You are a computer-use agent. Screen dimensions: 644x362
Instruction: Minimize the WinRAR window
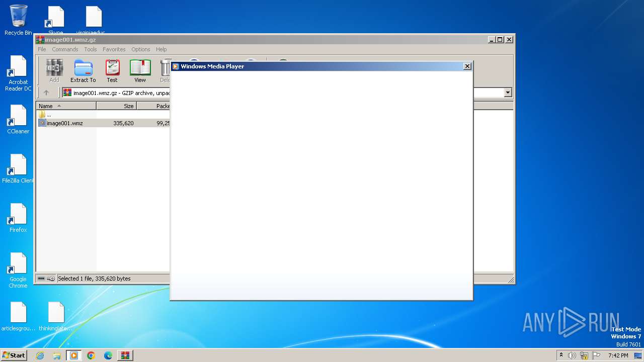pyautogui.click(x=491, y=39)
